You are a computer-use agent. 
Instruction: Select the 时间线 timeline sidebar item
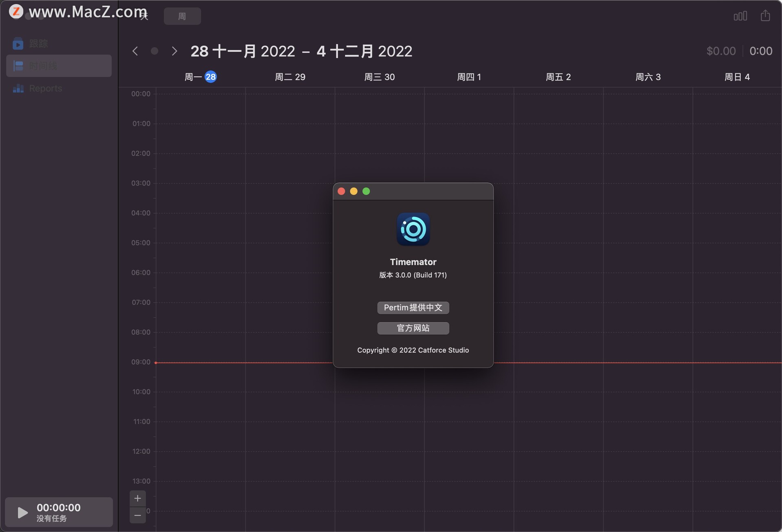pos(59,66)
